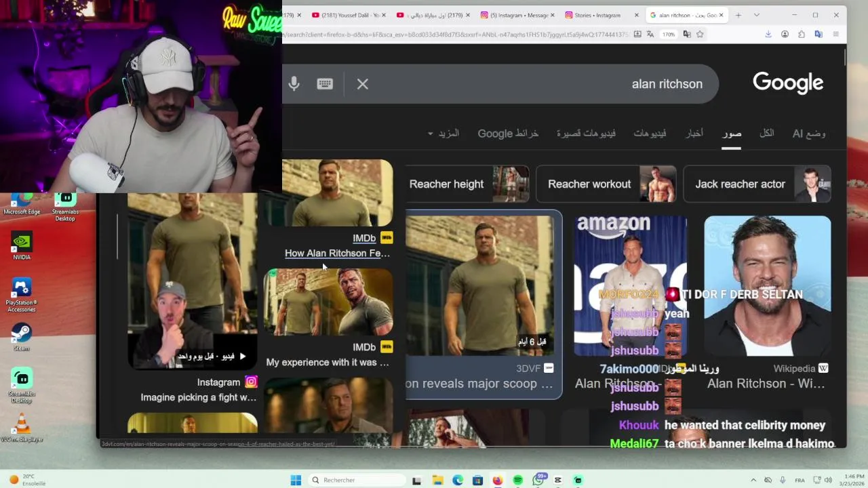Select the Reacher height suggestion chip
The width and height of the screenshot is (868, 488).
(x=468, y=184)
